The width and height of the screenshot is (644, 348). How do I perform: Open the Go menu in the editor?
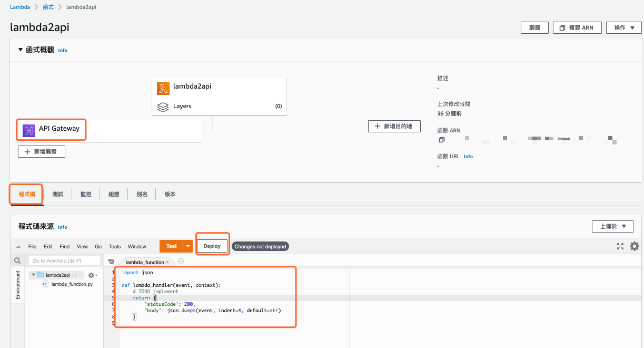[x=98, y=246]
